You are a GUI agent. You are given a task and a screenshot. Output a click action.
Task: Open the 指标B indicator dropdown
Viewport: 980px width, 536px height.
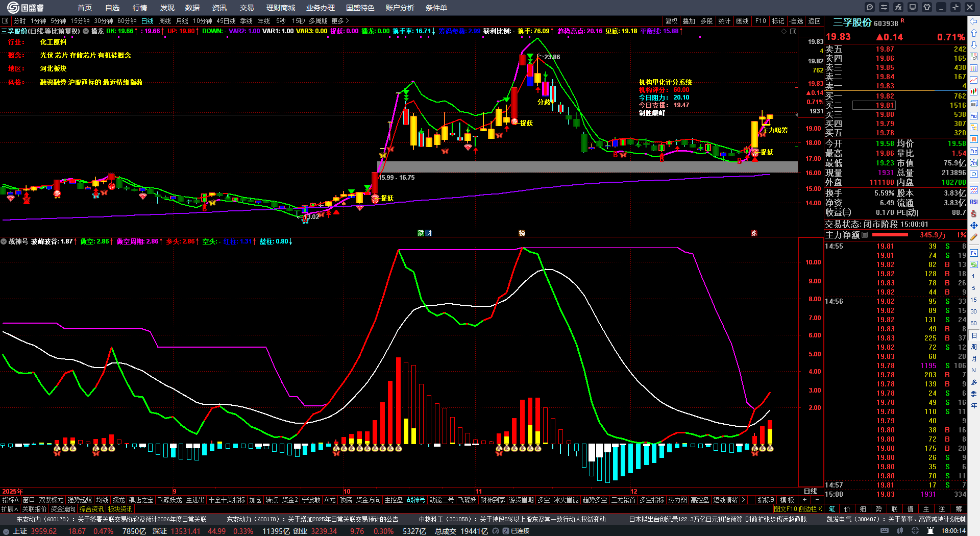[766, 500]
